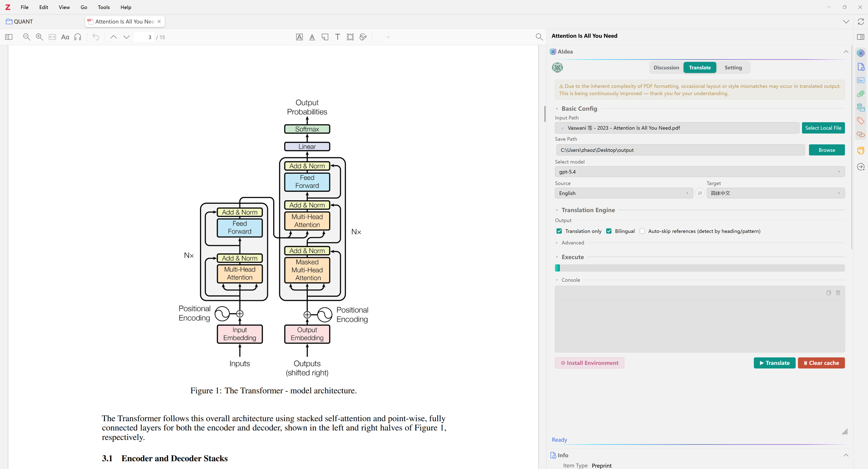The image size is (868, 469).
Task: Select the area selection tool
Action: coord(350,37)
